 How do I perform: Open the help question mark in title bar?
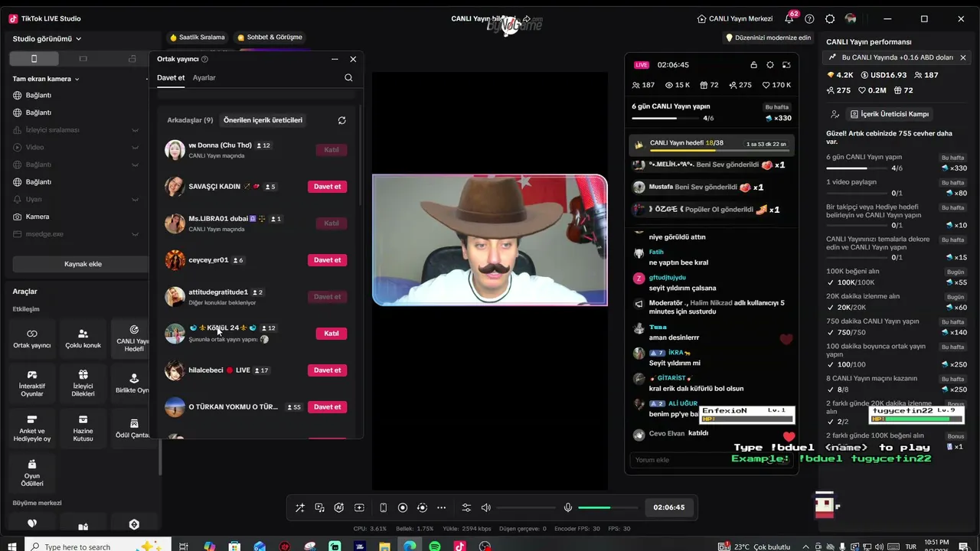point(809,18)
